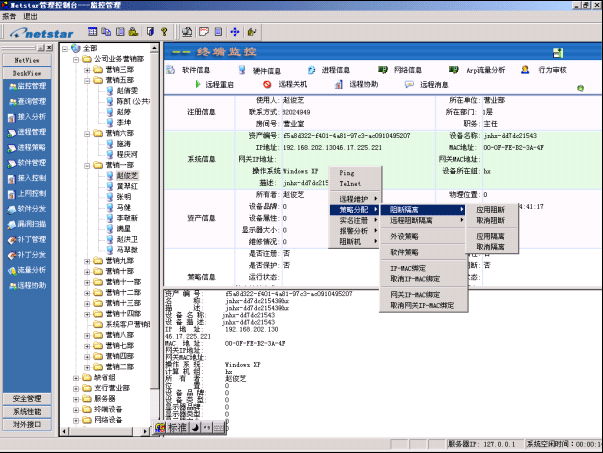Open 进程策略 in the sidebar
603x453 pixels.
click(x=27, y=147)
